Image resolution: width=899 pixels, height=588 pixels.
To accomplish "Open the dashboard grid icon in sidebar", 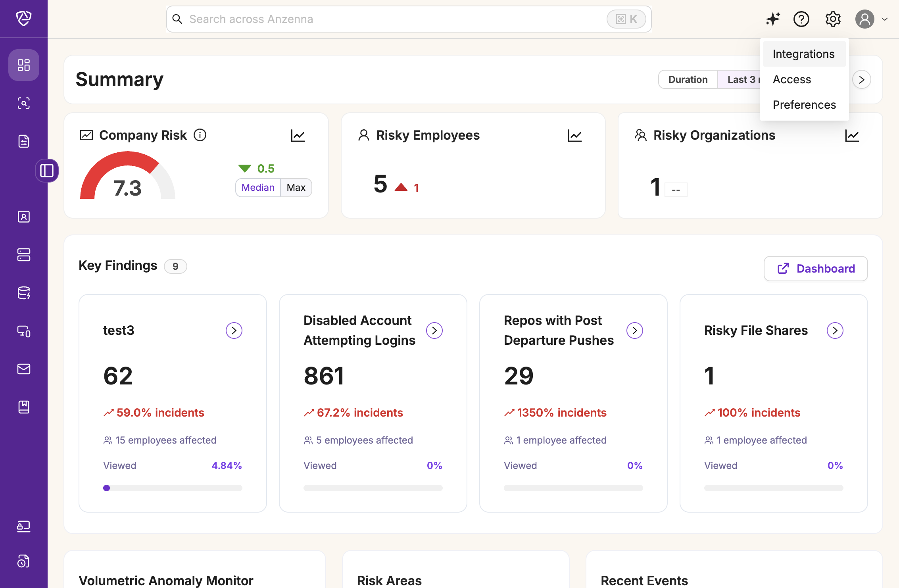I will [x=24, y=65].
